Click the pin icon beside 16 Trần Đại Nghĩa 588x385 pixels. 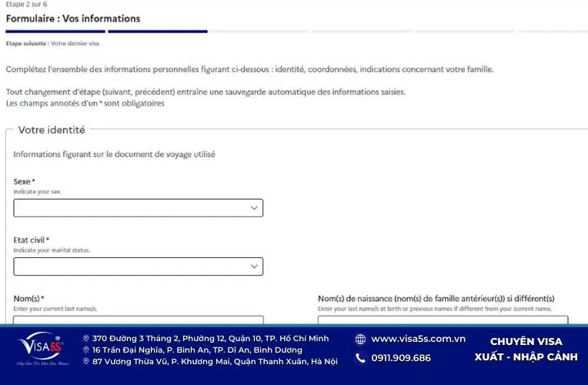coord(85,350)
